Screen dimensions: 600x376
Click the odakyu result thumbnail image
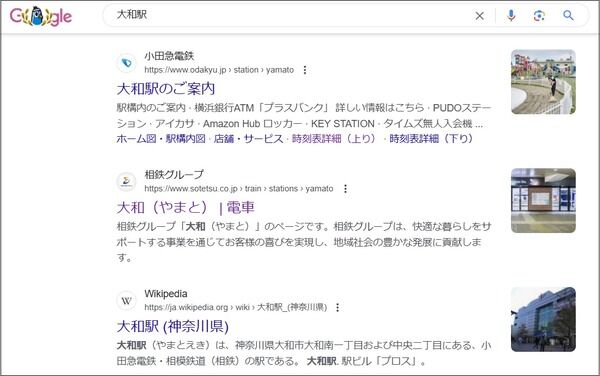[543, 82]
